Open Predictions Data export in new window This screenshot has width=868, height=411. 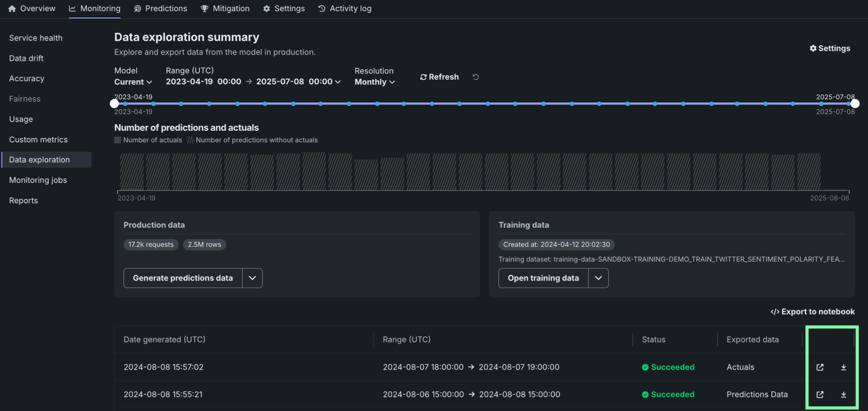tap(820, 394)
